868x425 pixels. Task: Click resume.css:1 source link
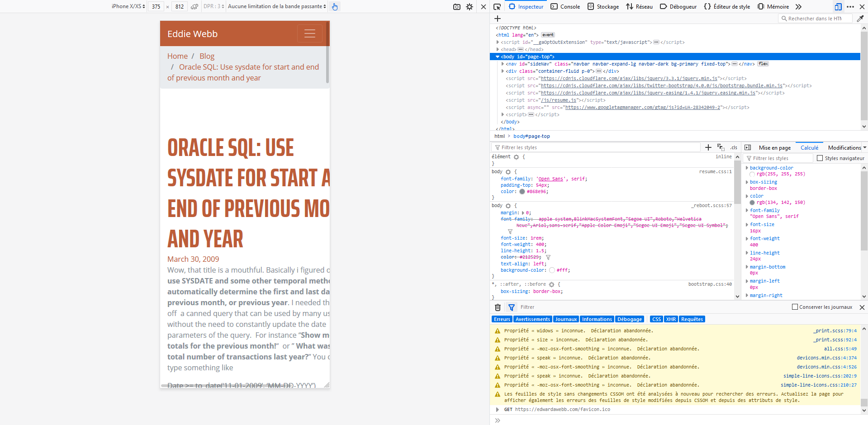715,172
